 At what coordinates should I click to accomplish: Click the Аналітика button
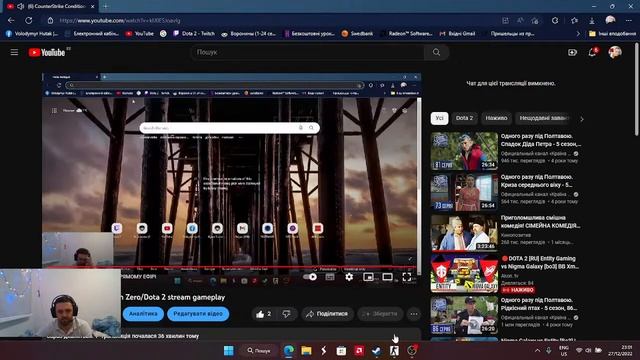tap(143, 314)
